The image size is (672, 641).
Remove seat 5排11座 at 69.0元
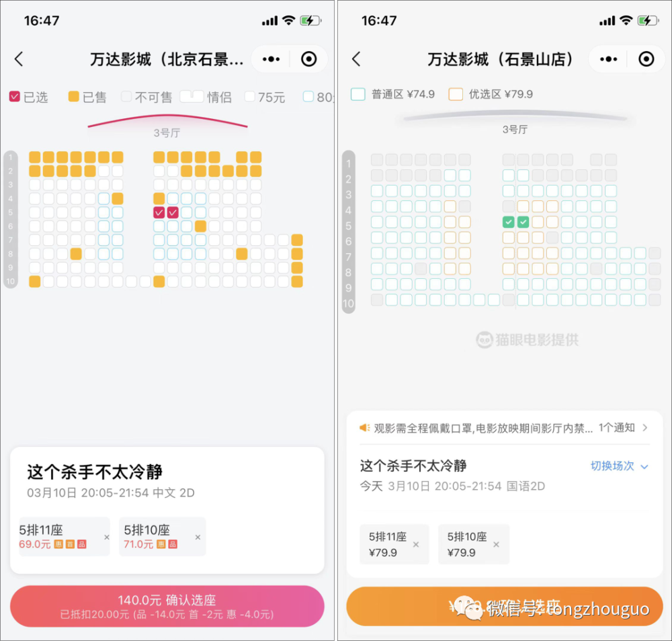tap(107, 537)
